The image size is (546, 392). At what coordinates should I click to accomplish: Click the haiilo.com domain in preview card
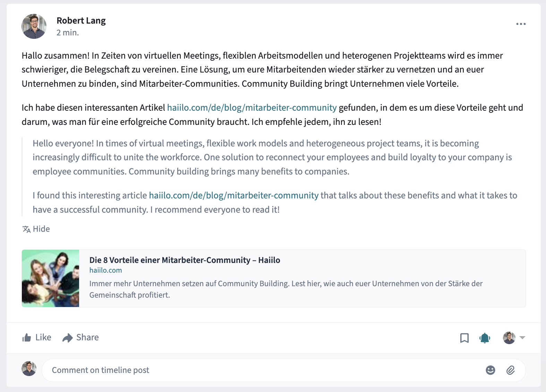click(x=105, y=270)
